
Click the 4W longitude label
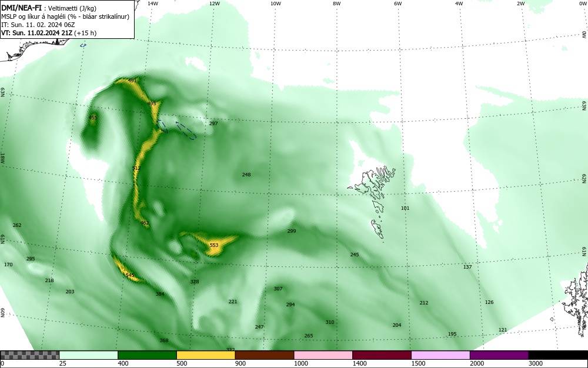pos(459,4)
